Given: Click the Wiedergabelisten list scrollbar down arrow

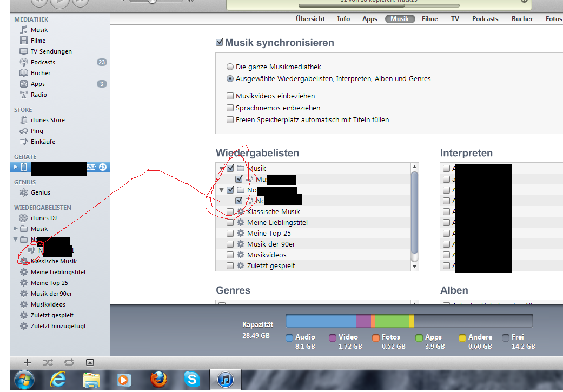Looking at the screenshot, I should (415, 267).
